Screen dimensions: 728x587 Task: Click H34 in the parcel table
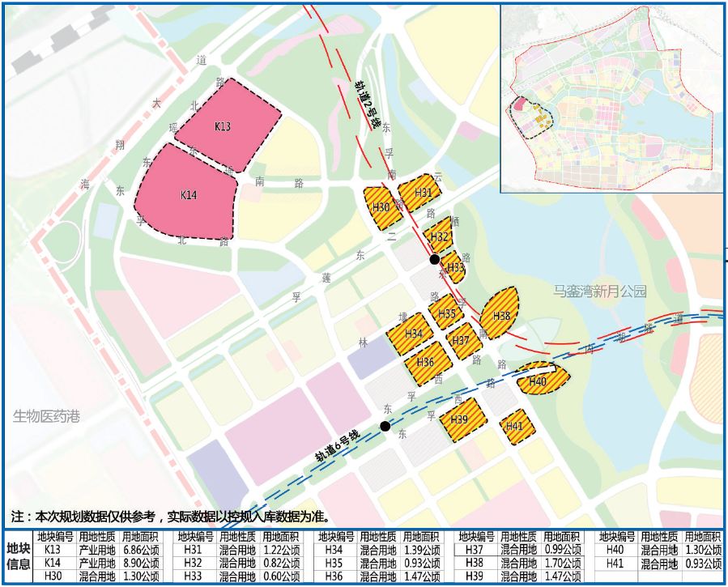334,550
